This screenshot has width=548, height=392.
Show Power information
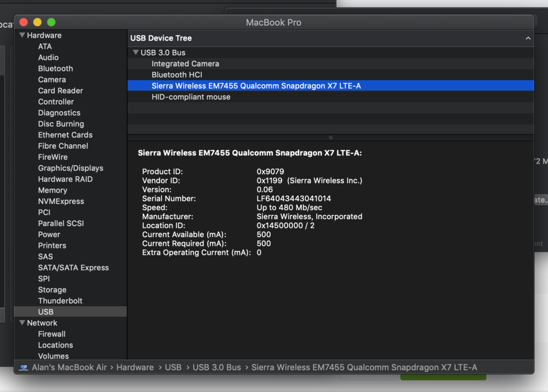tap(49, 234)
